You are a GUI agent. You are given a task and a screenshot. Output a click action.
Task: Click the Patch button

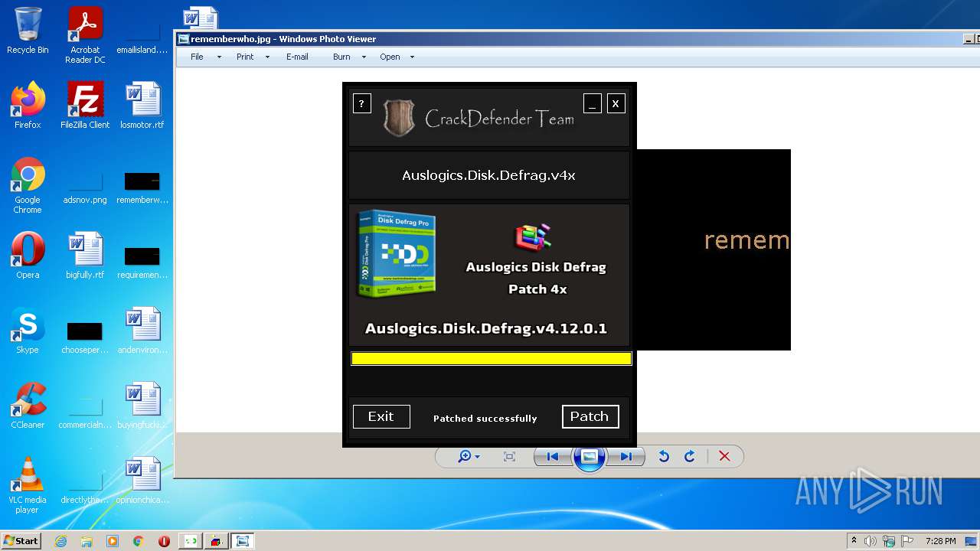click(590, 416)
